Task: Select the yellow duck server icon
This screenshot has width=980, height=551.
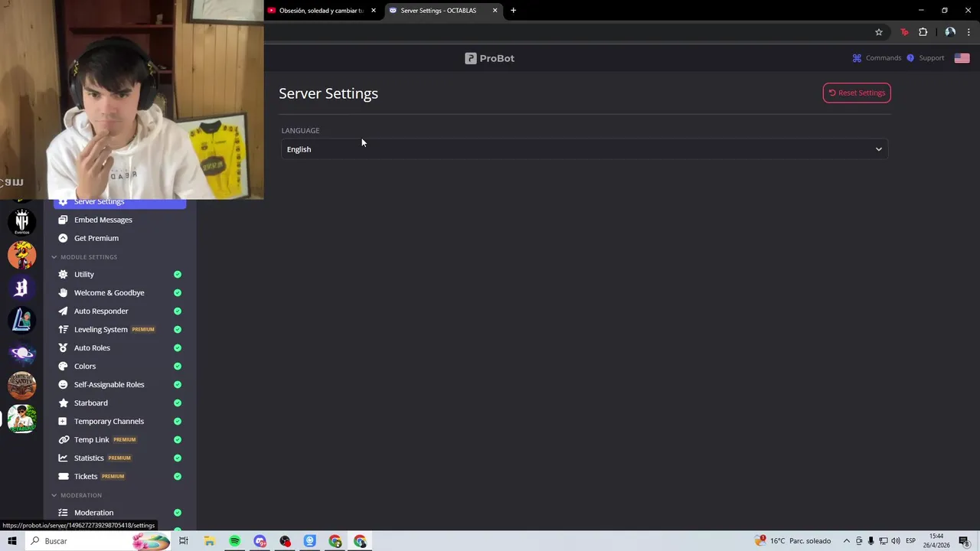Action: 21,255
